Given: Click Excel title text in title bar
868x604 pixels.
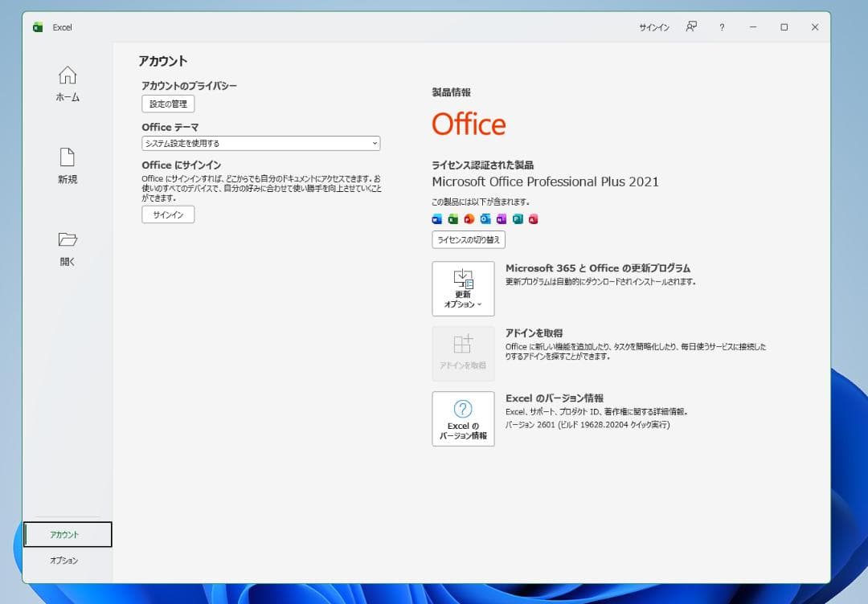Looking at the screenshot, I should [x=63, y=27].
